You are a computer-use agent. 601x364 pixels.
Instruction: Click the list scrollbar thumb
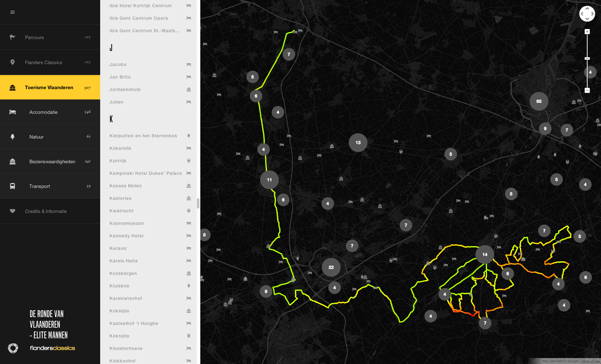click(198, 203)
